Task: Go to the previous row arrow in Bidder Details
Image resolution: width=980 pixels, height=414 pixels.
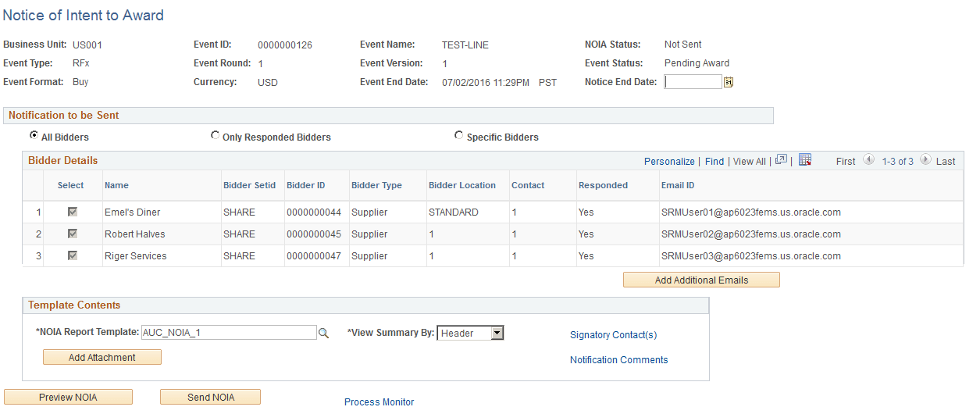Action: [868, 160]
